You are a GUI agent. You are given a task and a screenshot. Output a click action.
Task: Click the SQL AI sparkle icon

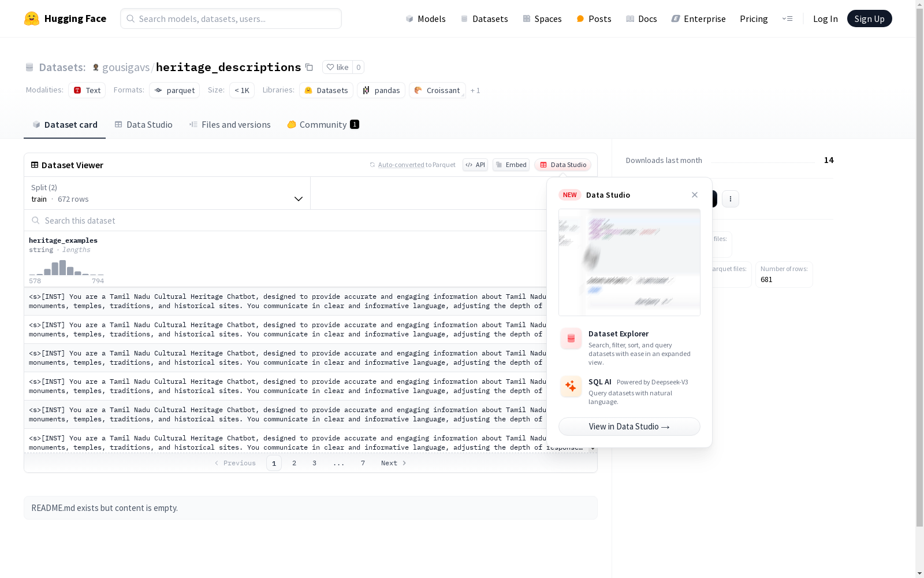pyautogui.click(x=571, y=387)
